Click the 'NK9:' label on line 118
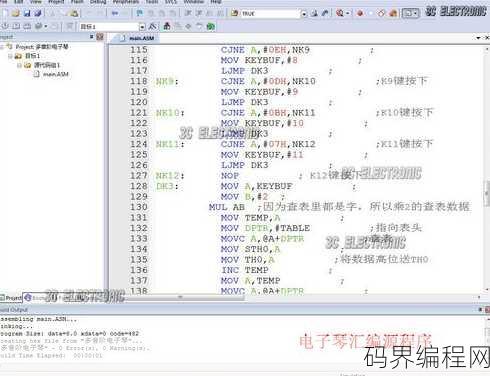Viewport: 490px width, 376px height. [167, 81]
